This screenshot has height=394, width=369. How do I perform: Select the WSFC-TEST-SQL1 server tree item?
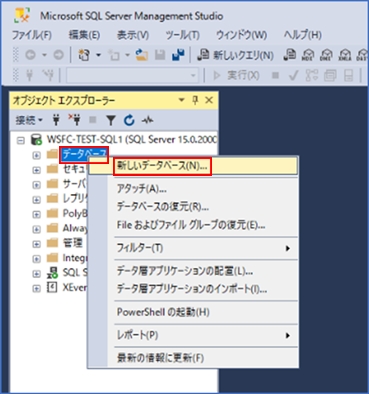click(x=132, y=139)
